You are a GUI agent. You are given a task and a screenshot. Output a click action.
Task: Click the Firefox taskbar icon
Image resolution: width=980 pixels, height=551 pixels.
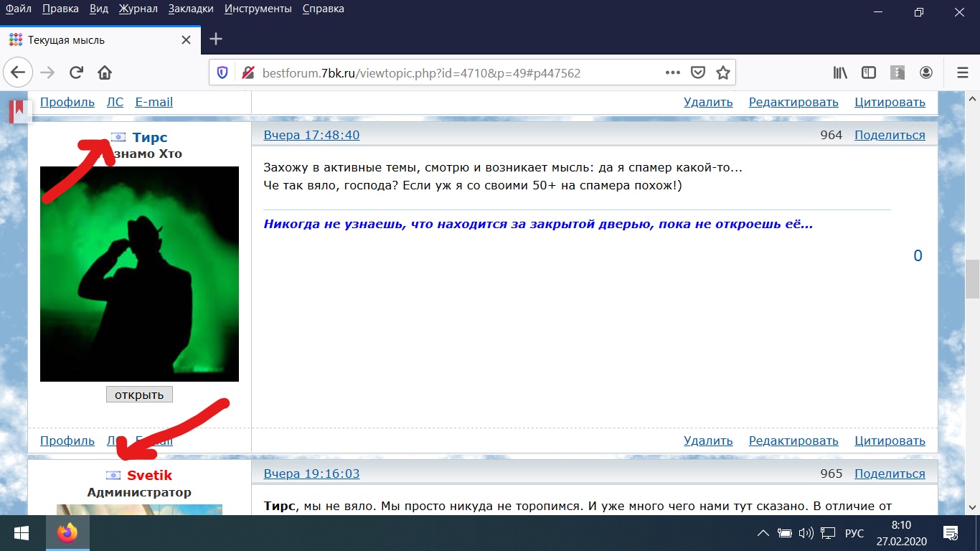coord(68,533)
